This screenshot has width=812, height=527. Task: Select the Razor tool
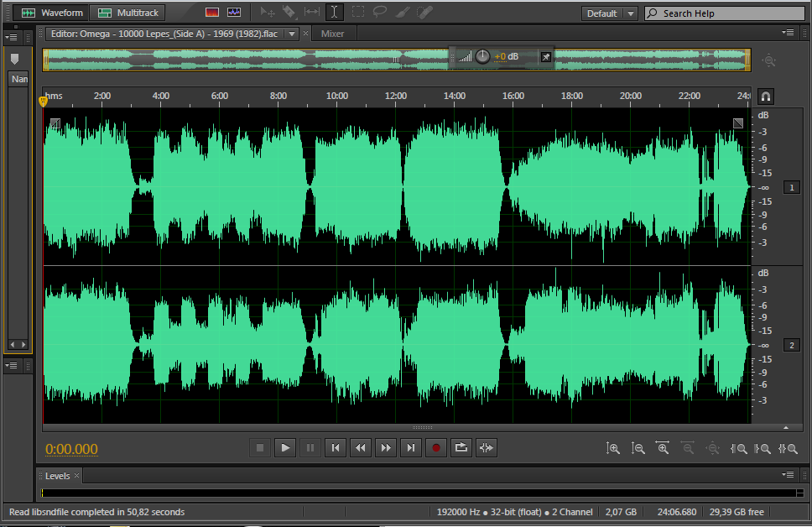pyautogui.click(x=289, y=12)
